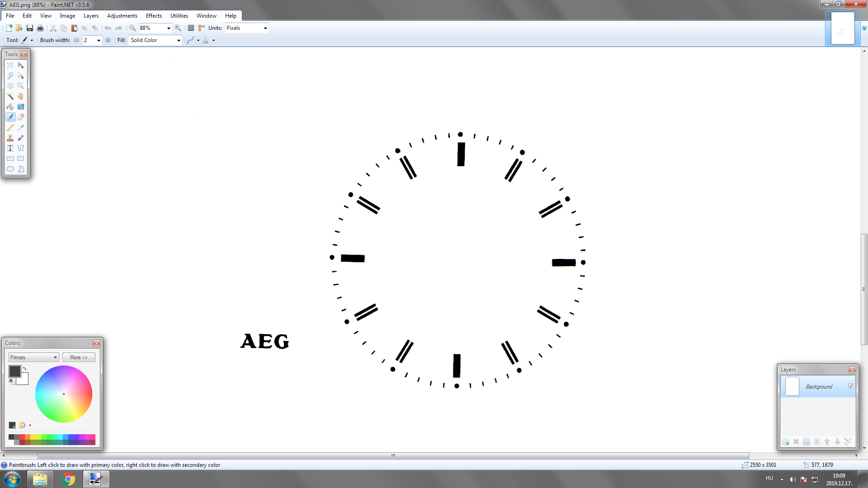Close the Layers panel

(x=852, y=370)
